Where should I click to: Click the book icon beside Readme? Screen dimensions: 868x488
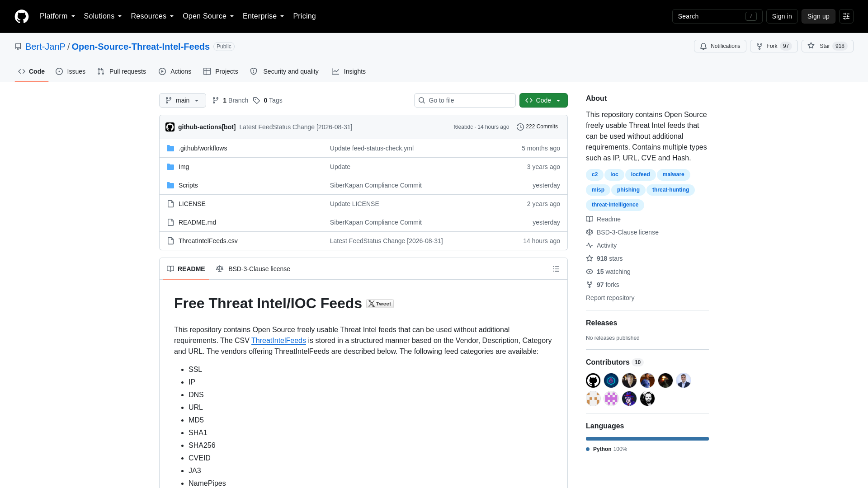point(590,219)
